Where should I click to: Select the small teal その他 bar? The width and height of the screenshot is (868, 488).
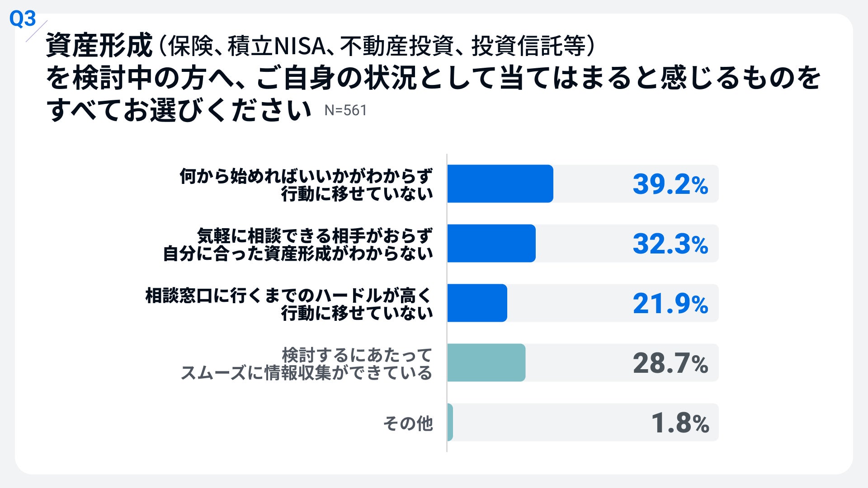click(450, 422)
